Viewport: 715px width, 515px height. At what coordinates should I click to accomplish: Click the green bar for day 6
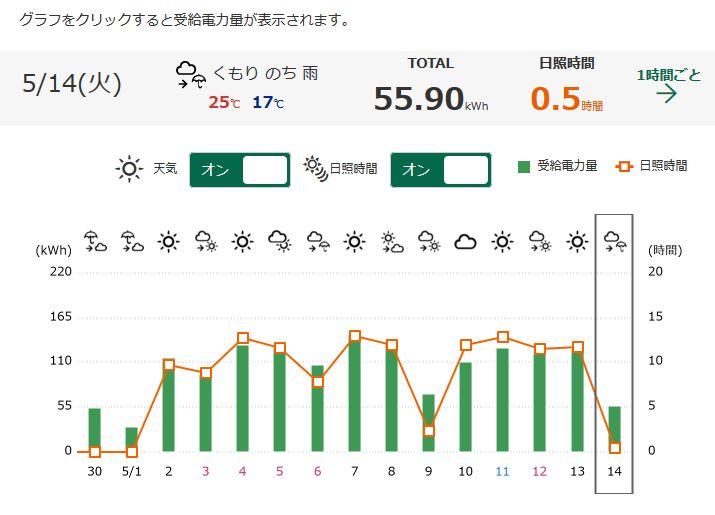tap(318, 408)
